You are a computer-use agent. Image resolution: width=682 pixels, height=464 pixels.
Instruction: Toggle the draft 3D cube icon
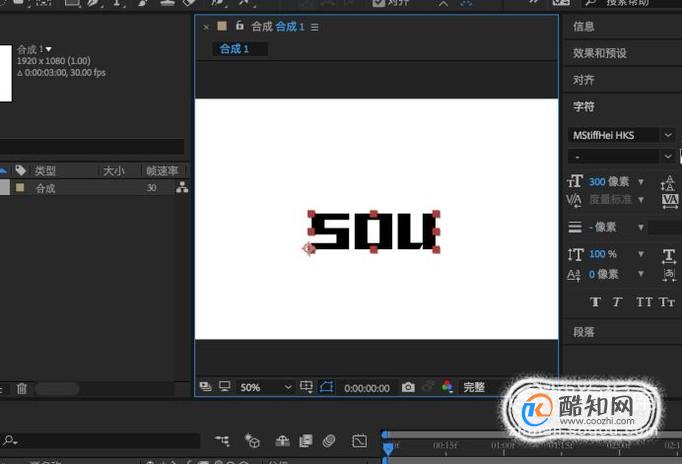(x=252, y=441)
